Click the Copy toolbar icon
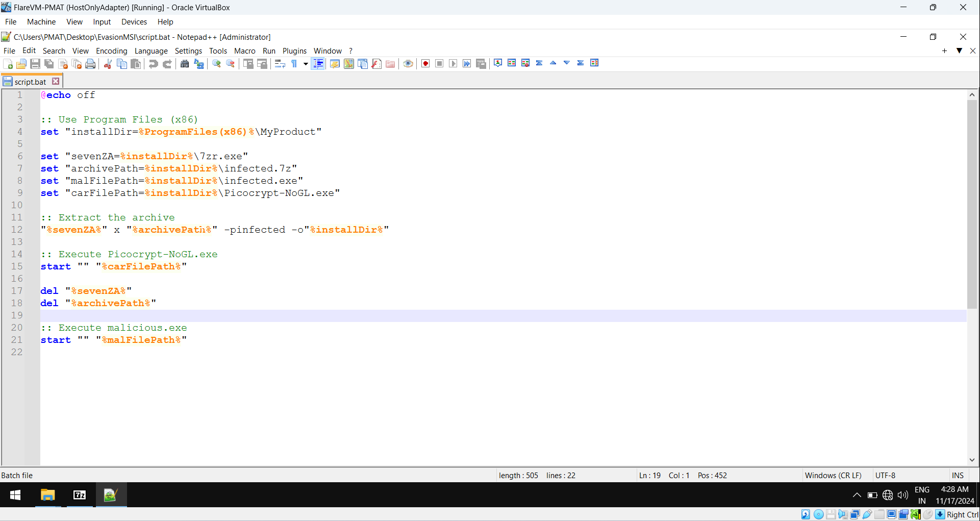 [x=122, y=64]
